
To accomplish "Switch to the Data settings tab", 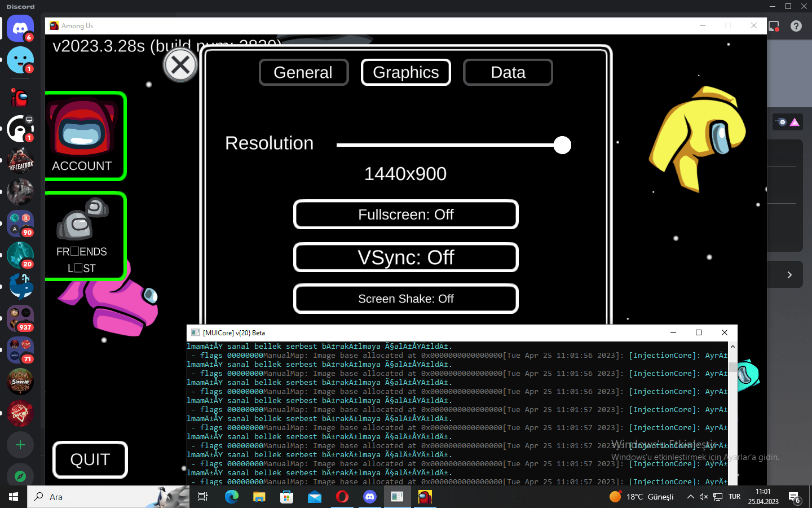I will [x=508, y=72].
